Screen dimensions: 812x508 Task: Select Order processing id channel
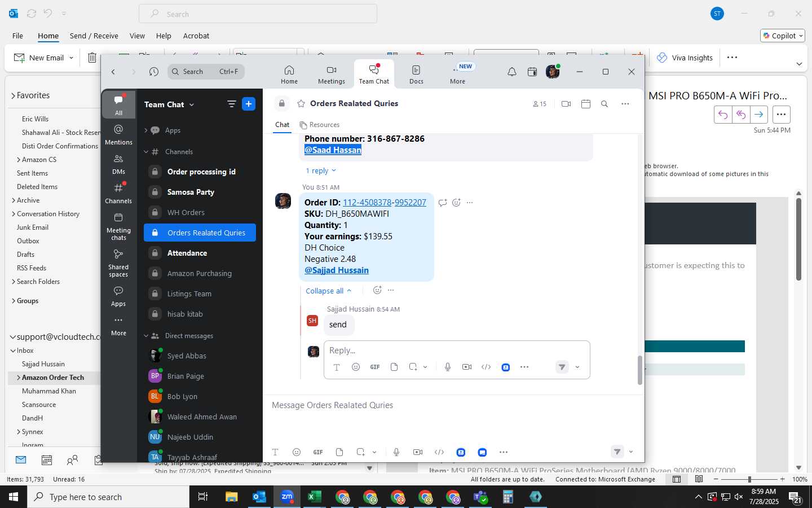(200, 172)
